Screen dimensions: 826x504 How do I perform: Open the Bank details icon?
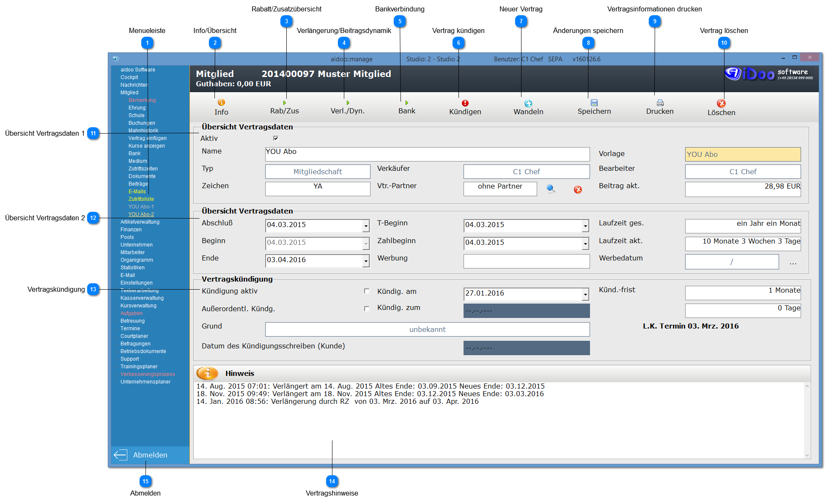coord(407,103)
